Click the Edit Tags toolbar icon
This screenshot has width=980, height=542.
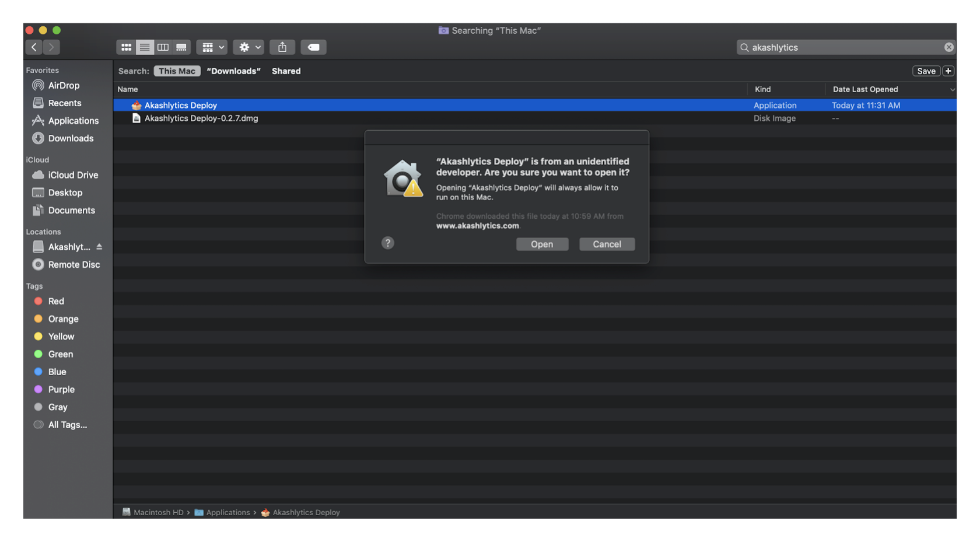click(x=313, y=47)
